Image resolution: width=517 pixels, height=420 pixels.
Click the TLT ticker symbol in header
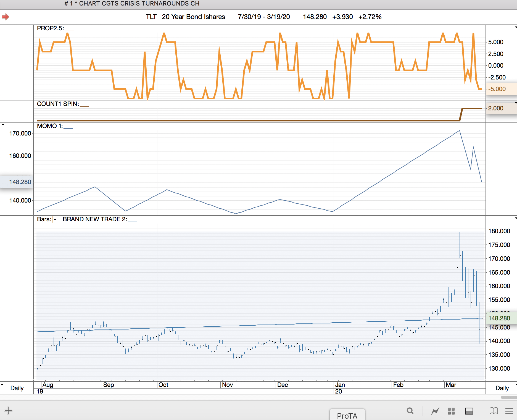click(x=151, y=17)
